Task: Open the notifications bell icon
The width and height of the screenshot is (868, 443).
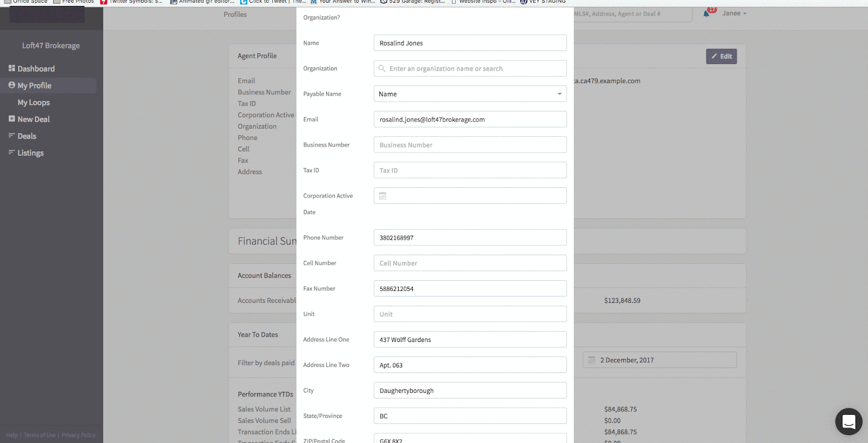Action: click(707, 14)
